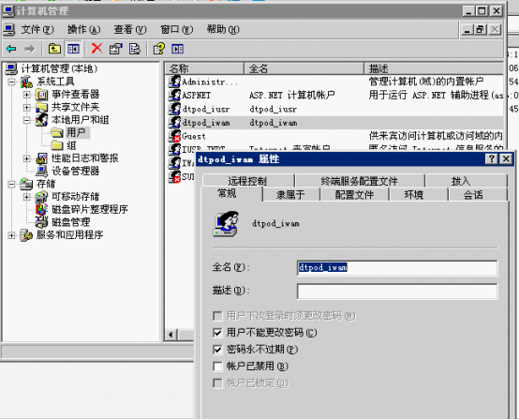Click the up one level folder icon
The image size is (519, 420).
coord(54,49)
